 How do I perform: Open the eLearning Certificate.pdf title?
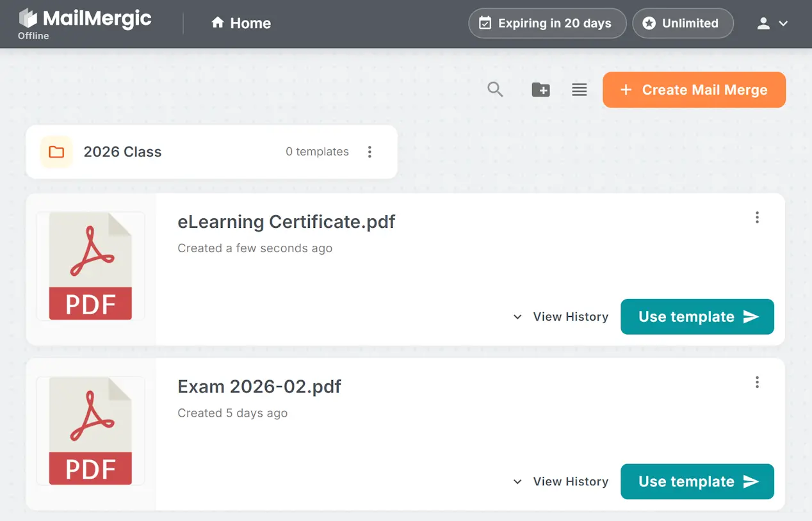[x=286, y=222]
